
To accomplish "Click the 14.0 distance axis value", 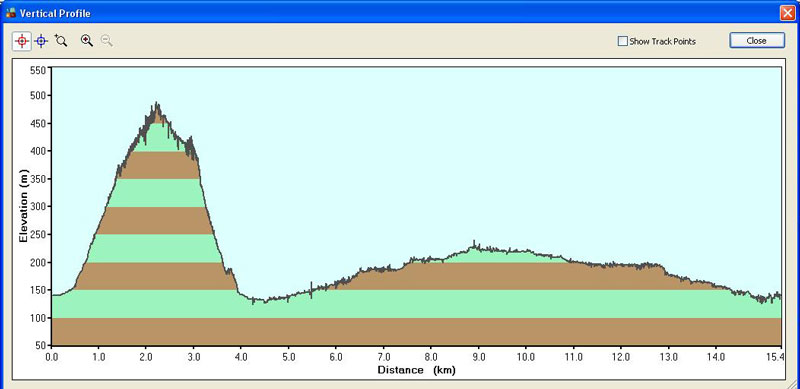I will (716, 357).
